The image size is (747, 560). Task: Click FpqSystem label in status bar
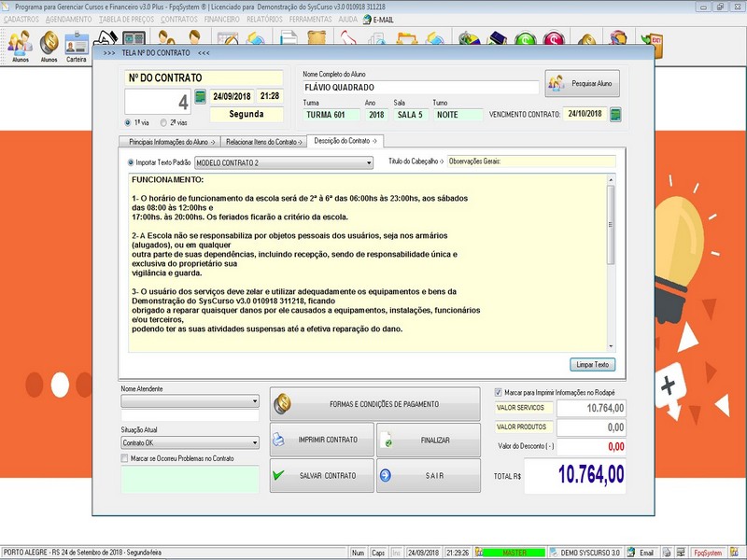tap(708, 553)
